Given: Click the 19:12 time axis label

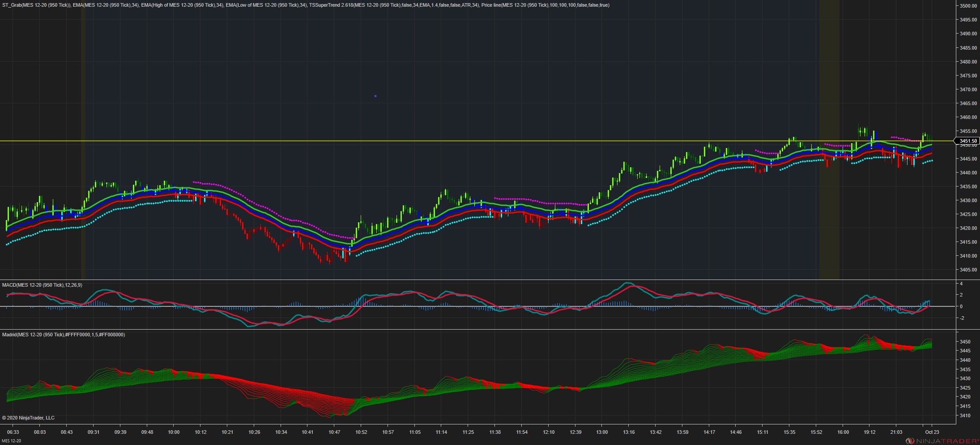Looking at the screenshot, I should (869, 432).
